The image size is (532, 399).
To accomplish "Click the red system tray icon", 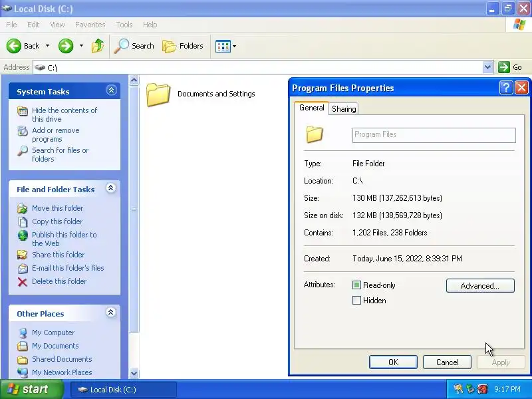I will point(483,389).
